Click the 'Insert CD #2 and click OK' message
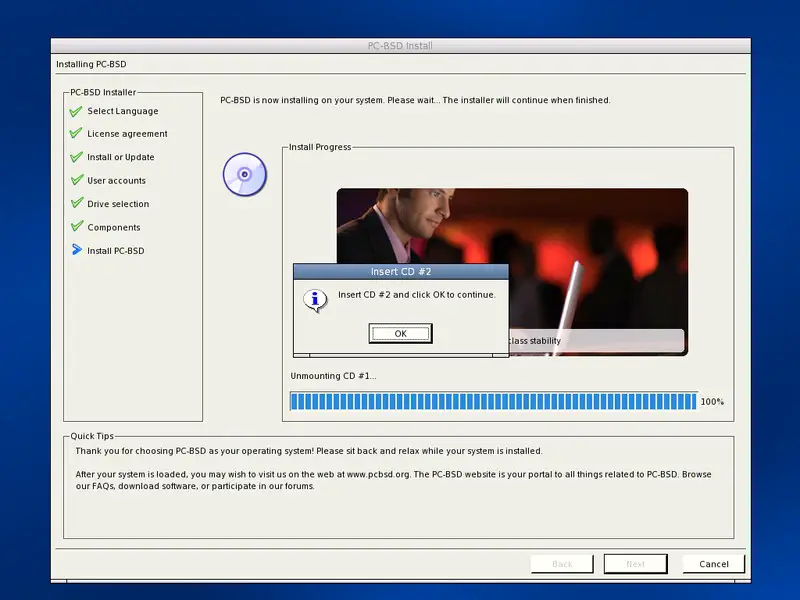The height and width of the screenshot is (600, 800). [x=417, y=295]
